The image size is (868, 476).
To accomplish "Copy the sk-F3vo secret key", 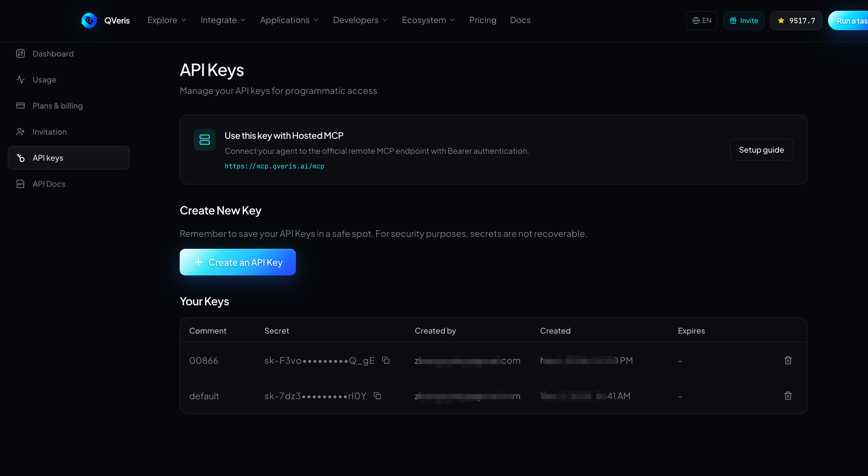I will click(386, 360).
